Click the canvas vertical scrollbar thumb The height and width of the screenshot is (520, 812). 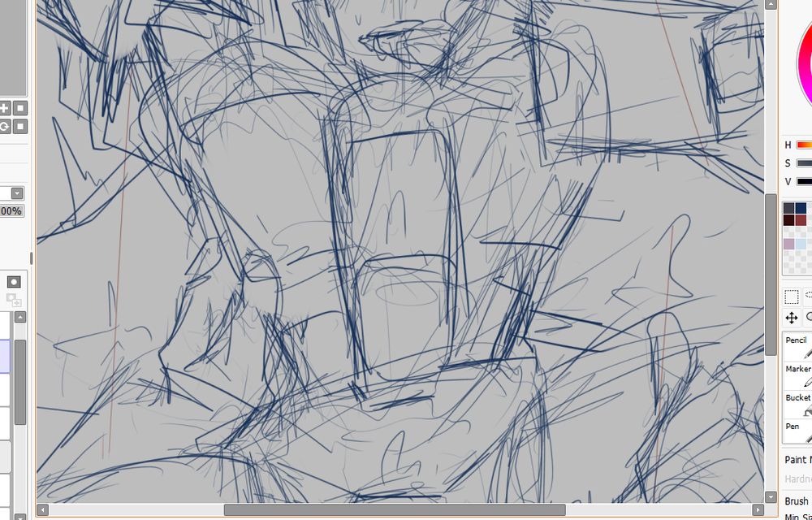[x=771, y=275]
